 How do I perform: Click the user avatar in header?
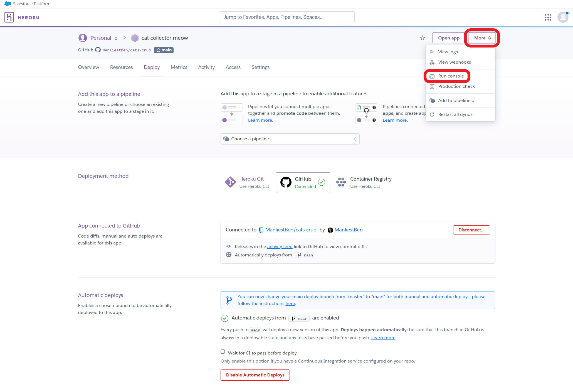pyautogui.click(x=563, y=17)
